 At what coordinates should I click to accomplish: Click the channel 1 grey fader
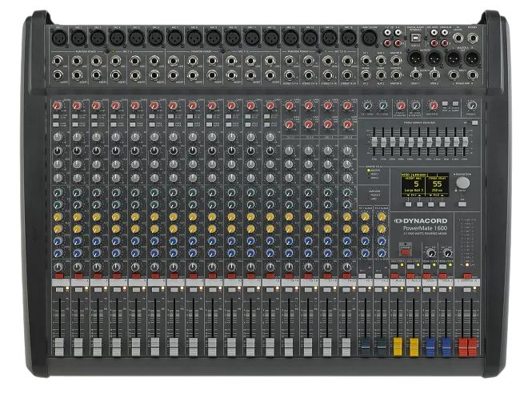[59, 347]
